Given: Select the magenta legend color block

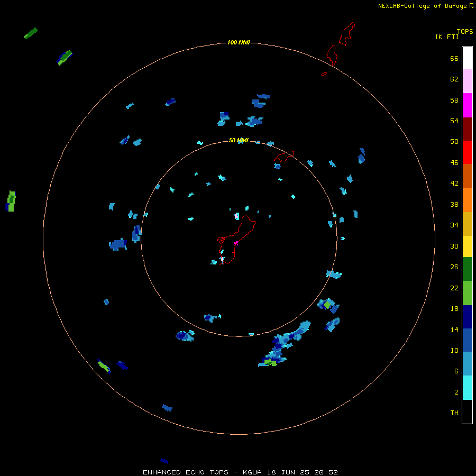Looking at the screenshot, I should tap(467, 105).
